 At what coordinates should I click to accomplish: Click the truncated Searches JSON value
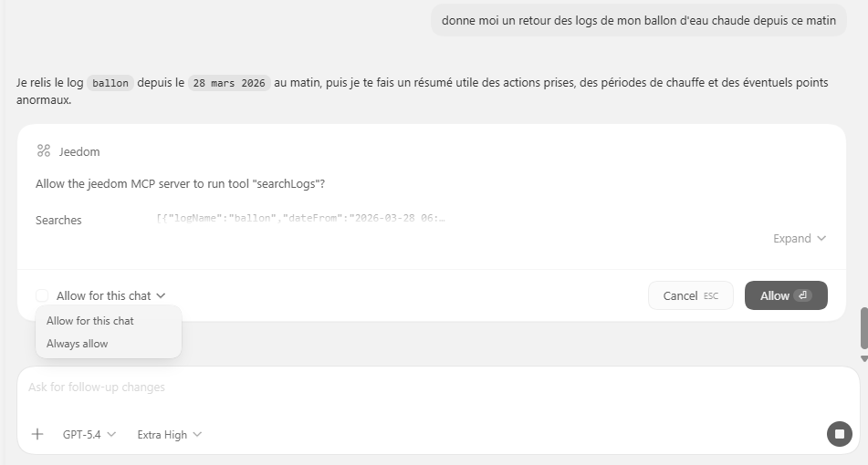tap(300, 219)
